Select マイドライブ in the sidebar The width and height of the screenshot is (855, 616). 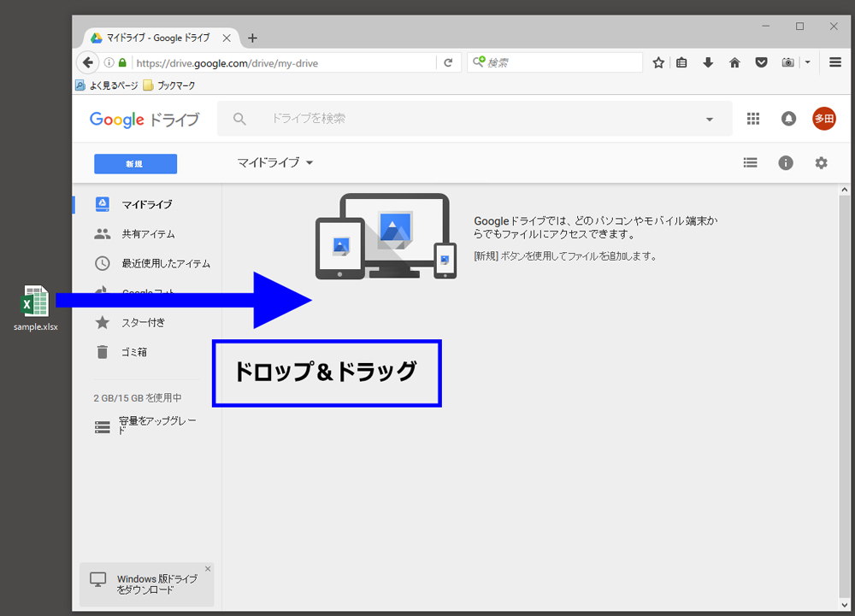[x=147, y=204]
